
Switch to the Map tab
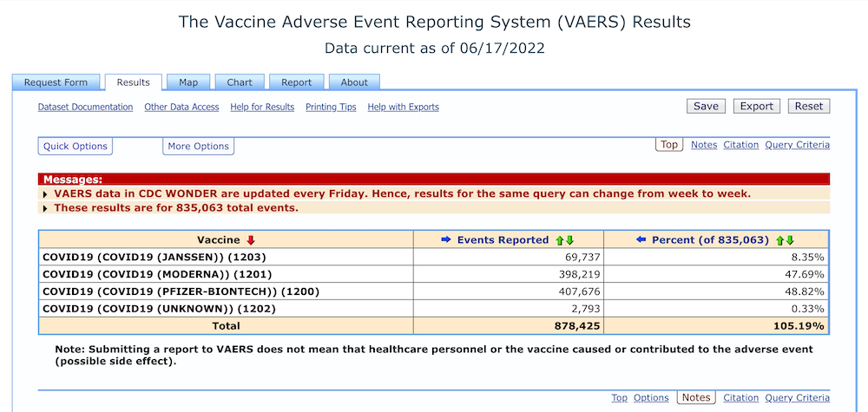point(188,82)
